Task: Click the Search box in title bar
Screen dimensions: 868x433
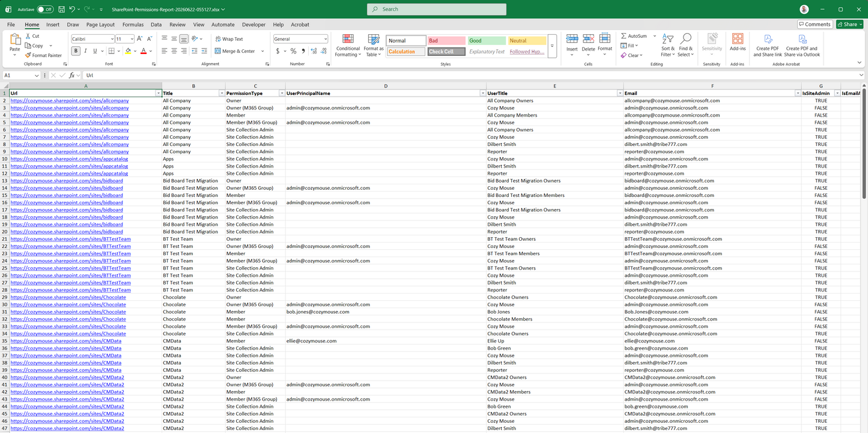Action: [437, 9]
